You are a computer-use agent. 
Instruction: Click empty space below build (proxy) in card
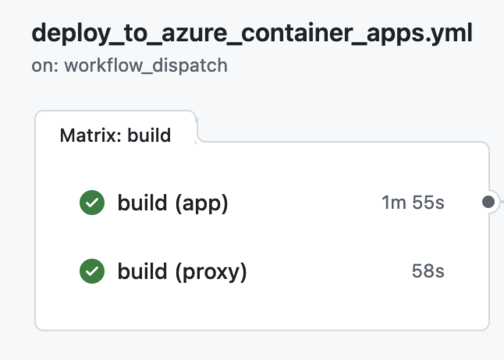coord(262,308)
